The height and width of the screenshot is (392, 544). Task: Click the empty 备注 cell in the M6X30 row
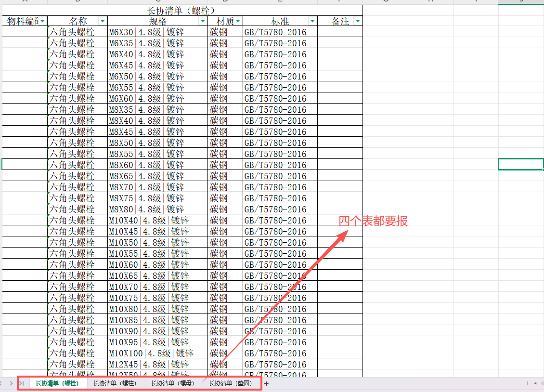[x=340, y=32]
